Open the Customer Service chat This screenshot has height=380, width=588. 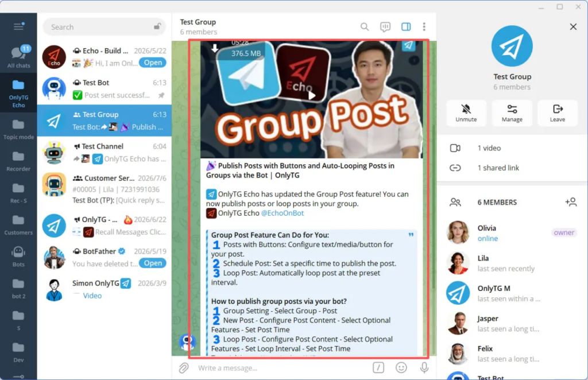pyautogui.click(x=105, y=189)
